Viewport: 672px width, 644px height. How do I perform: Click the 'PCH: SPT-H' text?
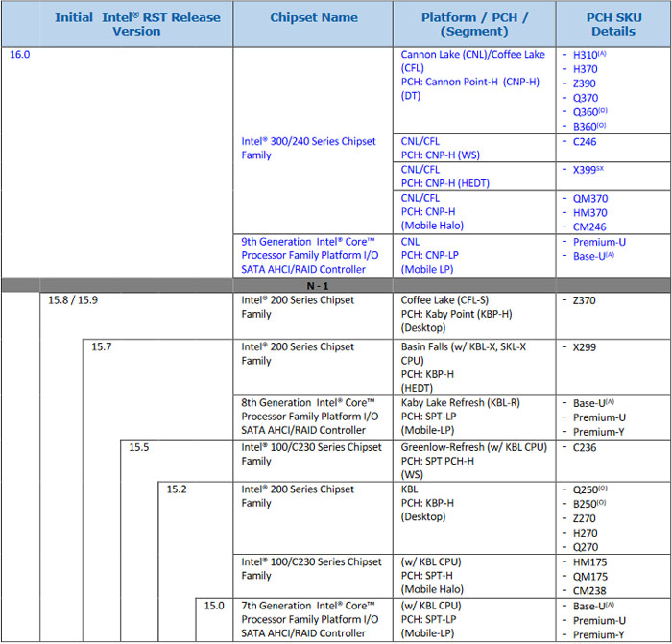426,576
